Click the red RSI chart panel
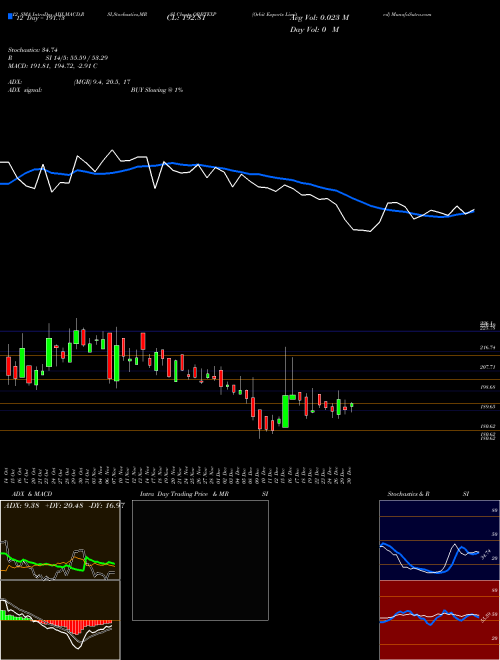Image resolution: width=500 pixels, height=660 pixels. [439, 620]
